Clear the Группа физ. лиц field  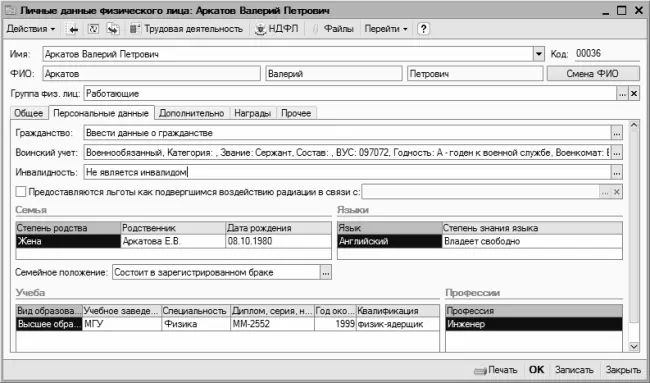click(634, 94)
